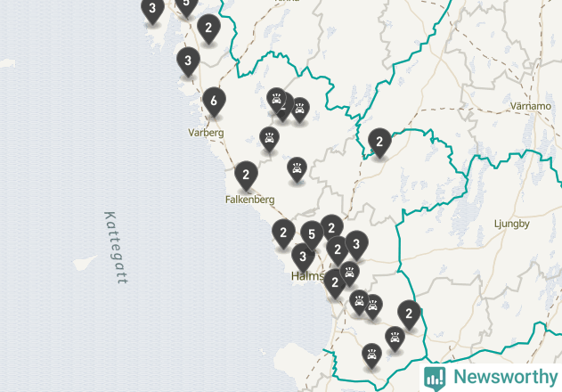Click the Värnamo town label
The width and height of the screenshot is (562, 392).
pos(531,106)
